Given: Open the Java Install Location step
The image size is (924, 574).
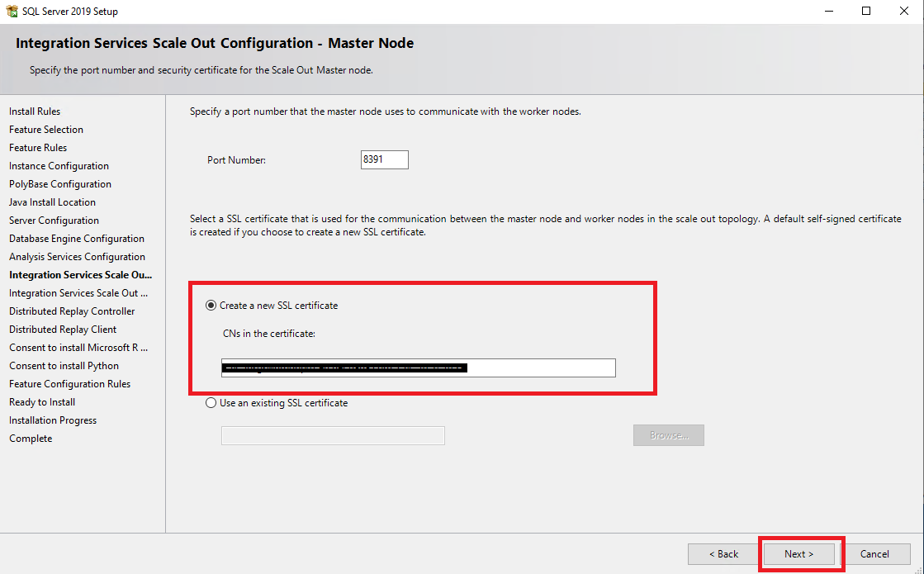Looking at the screenshot, I should (x=53, y=202).
